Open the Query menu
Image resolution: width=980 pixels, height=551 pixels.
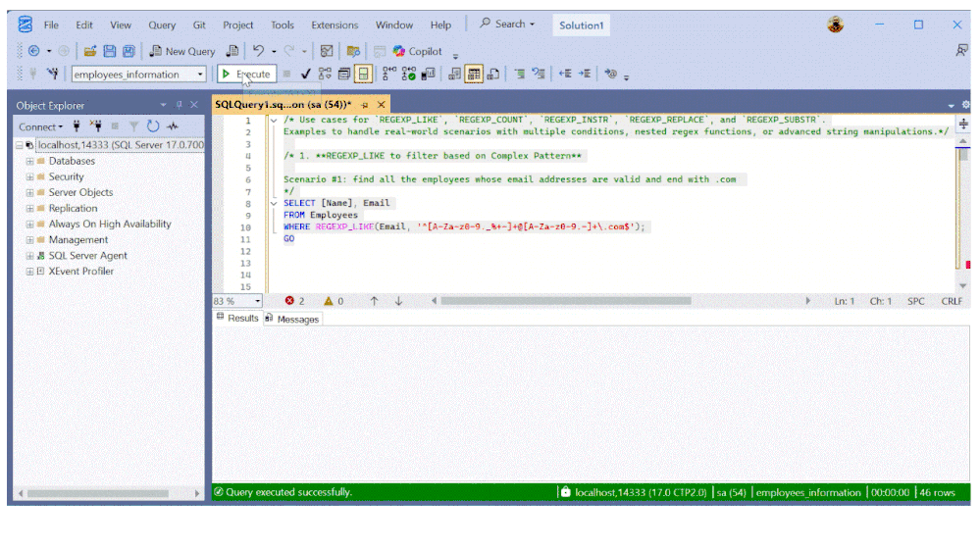(162, 25)
